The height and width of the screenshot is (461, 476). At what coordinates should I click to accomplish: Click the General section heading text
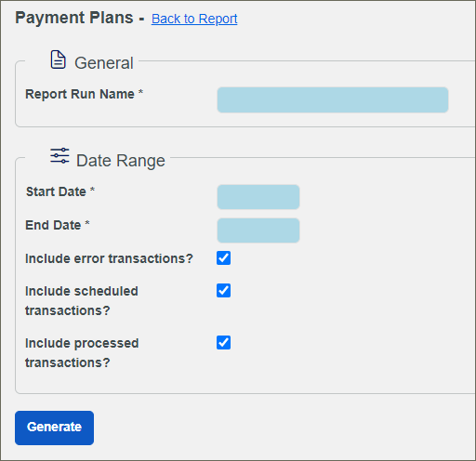pyautogui.click(x=104, y=63)
